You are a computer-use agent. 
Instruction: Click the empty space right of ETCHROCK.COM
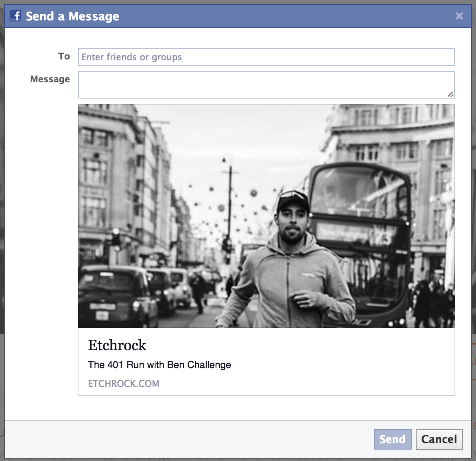[305, 384]
